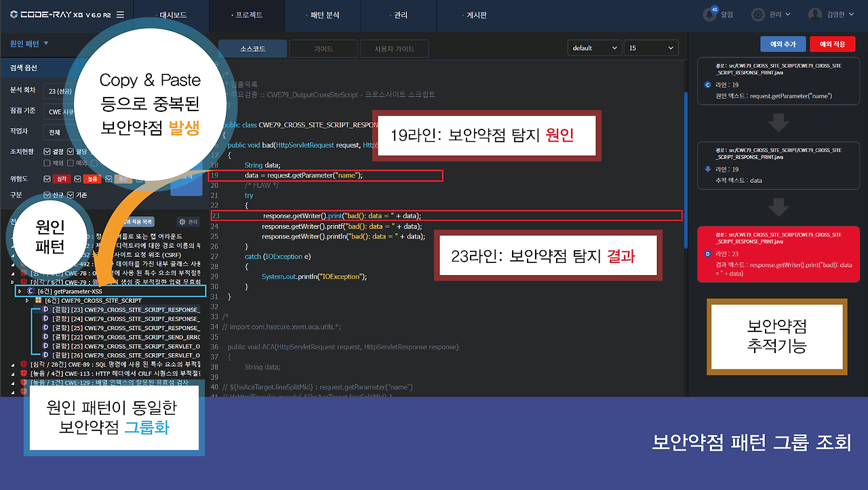Expand the getParameter-XSS tree node
Screen dimensions: 868x490
click(20, 291)
